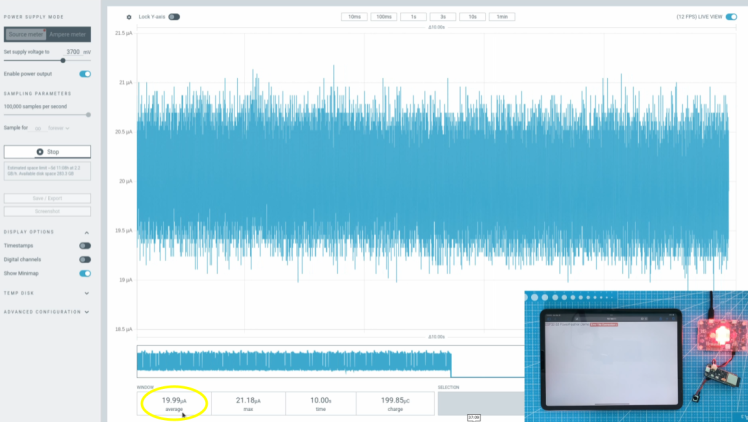Image resolution: width=748 pixels, height=422 pixels.
Task: Click the supply voltage input field
Action: pyautogui.click(x=72, y=51)
